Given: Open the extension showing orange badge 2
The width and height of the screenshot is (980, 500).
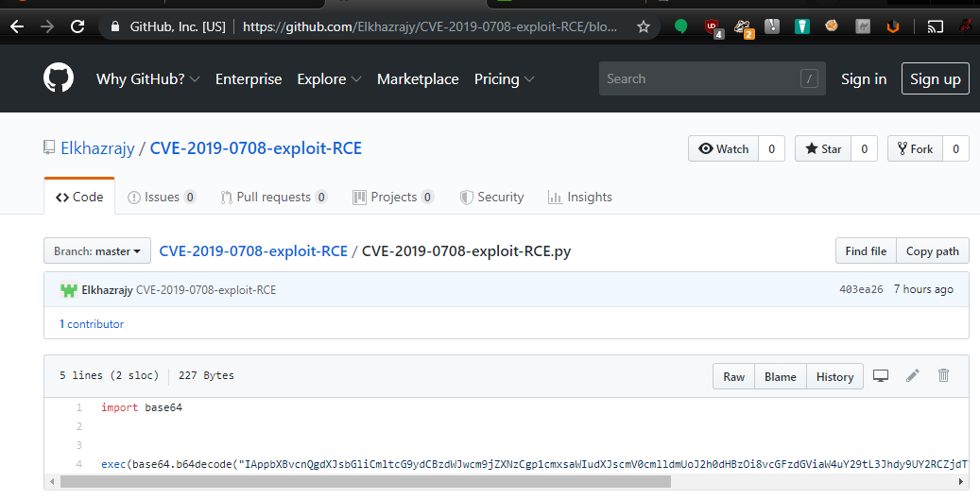Looking at the screenshot, I should (743, 27).
